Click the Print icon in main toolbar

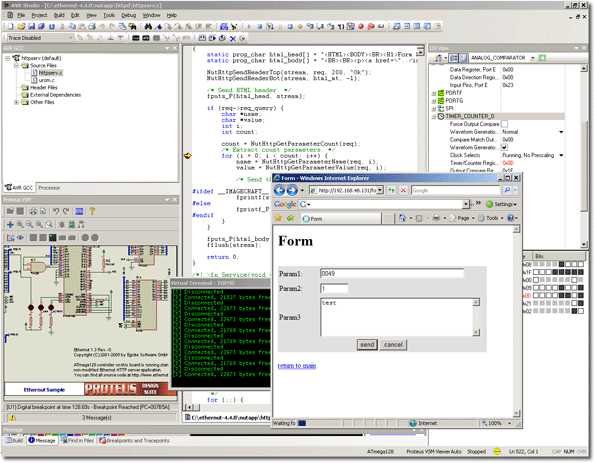91,26
